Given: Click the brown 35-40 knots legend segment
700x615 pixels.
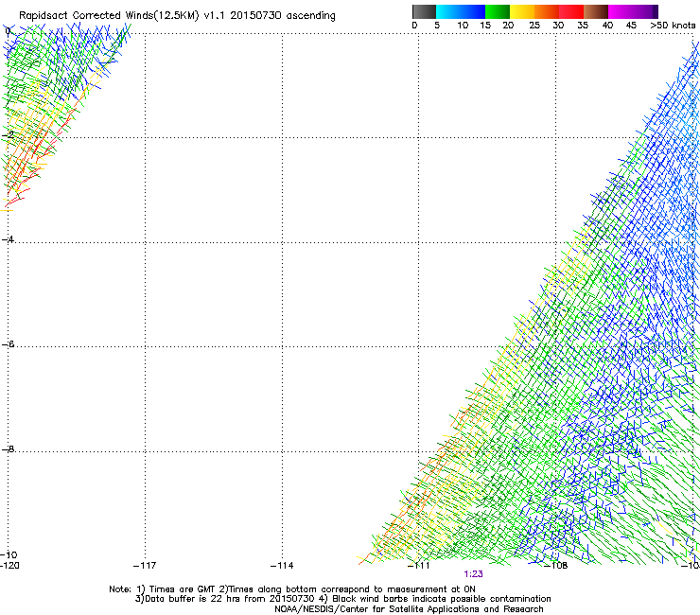Looking at the screenshot, I should tap(596, 11).
